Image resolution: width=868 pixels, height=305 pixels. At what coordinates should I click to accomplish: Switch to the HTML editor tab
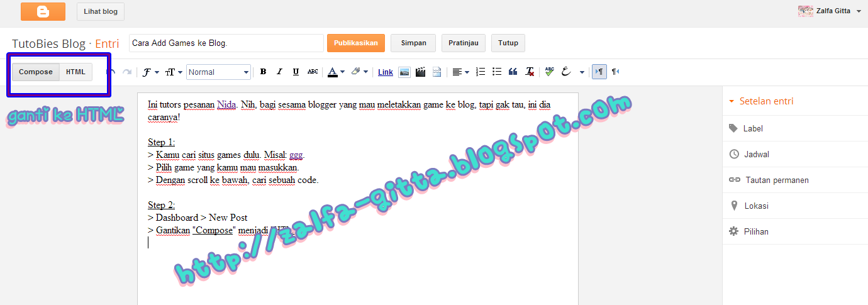pyautogui.click(x=75, y=72)
